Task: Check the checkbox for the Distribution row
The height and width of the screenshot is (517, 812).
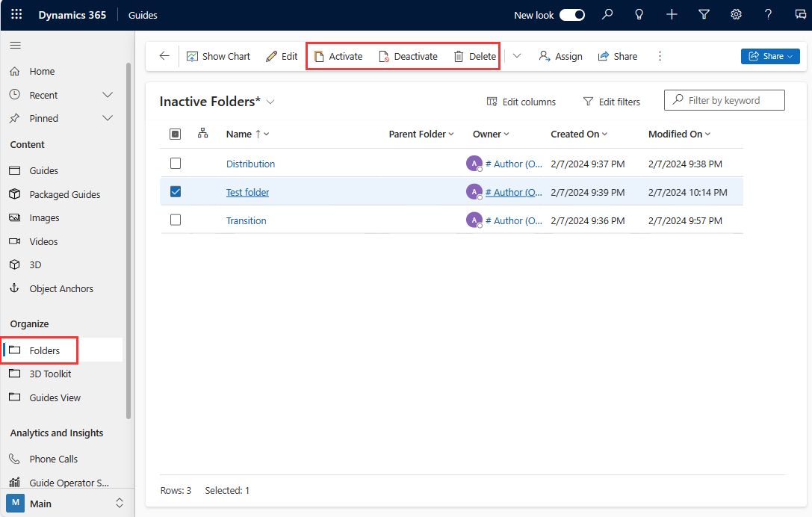Action: point(175,163)
